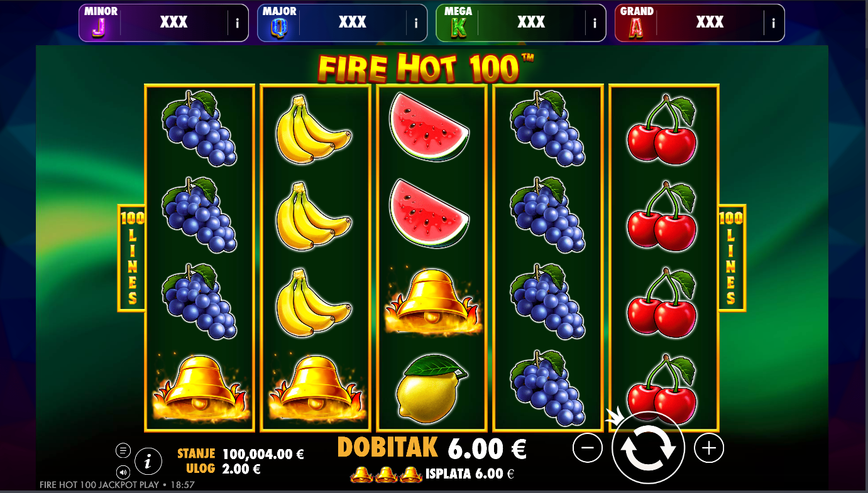Click the MEGA jackpot K panel
Image resolution: width=868 pixels, height=493 pixels.
pos(521,23)
